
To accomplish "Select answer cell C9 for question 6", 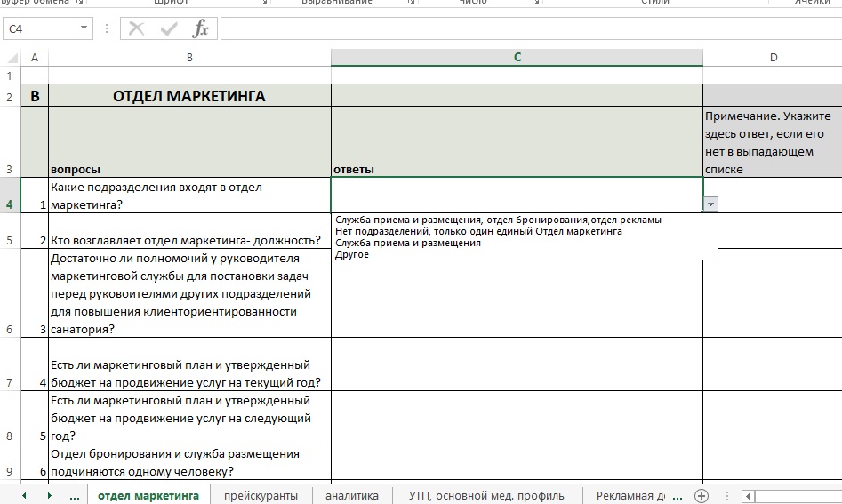I will point(517,463).
